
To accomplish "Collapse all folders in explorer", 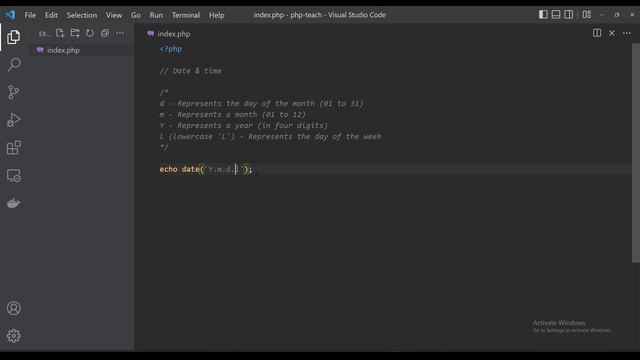I will pos(105,33).
